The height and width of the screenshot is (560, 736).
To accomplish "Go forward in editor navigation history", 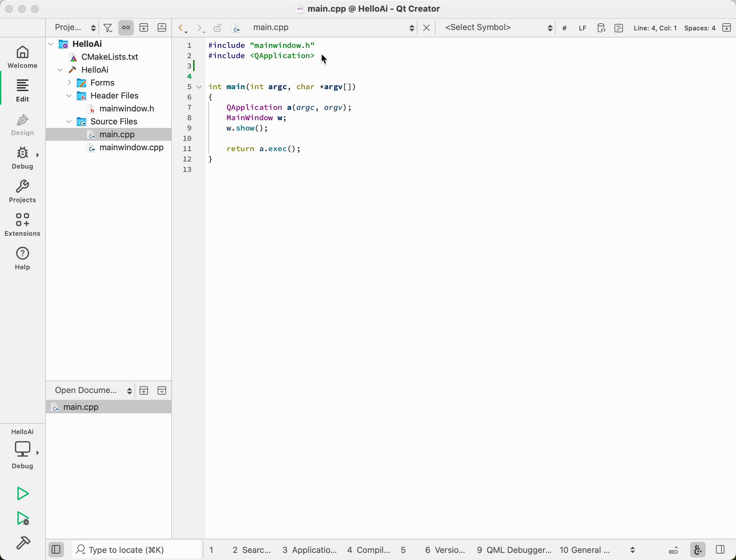I will click(x=200, y=28).
